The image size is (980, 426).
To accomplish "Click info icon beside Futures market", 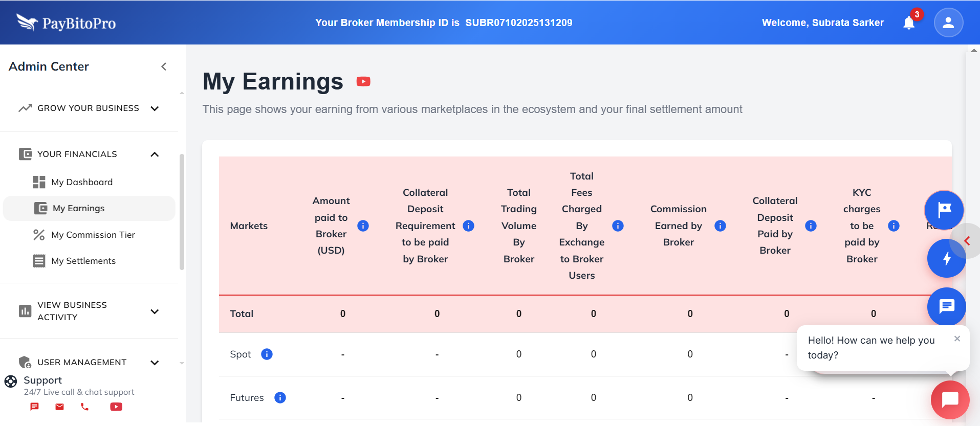I will pyautogui.click(x=280, y=397).
